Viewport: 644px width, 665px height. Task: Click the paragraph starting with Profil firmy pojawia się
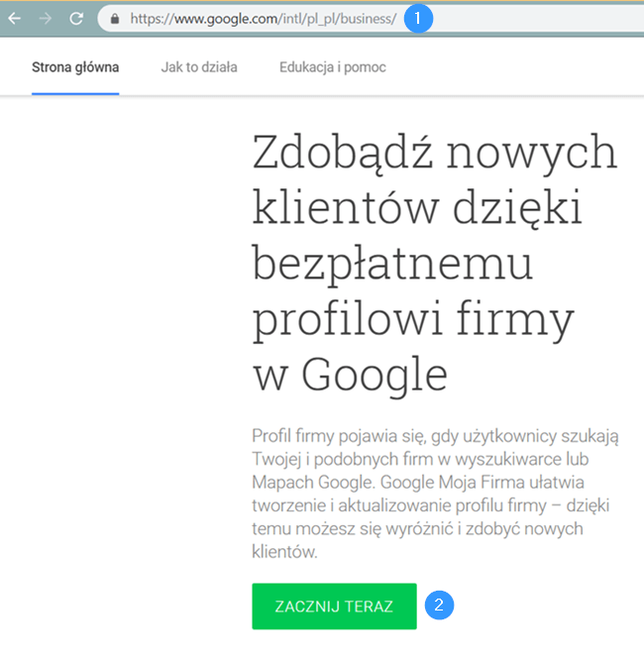click(435, 495)
